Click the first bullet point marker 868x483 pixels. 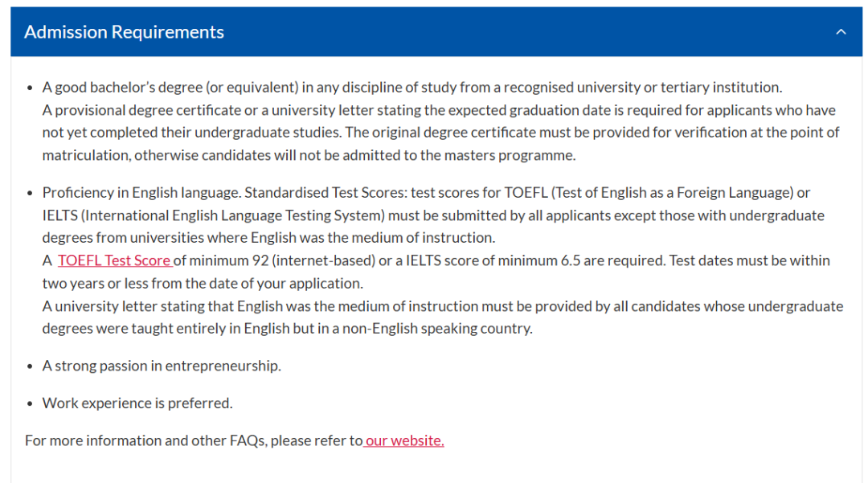tap(31, 88)
